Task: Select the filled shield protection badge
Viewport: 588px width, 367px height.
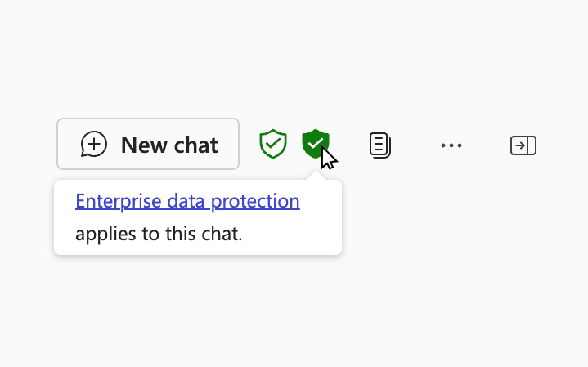Action: pos(316,144)
